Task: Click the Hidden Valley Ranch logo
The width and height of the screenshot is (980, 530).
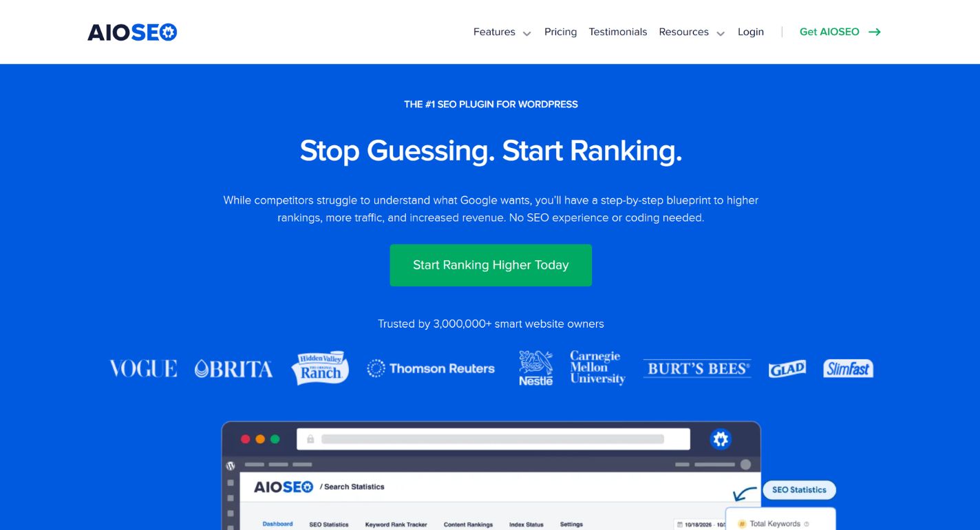Action: click(x=320, y=368)
